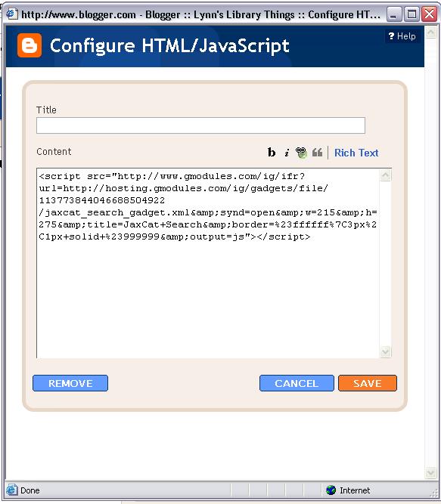This screenshot has width=441, height=504.
Task: Click the REMOVE button
Action: point(70,383)
